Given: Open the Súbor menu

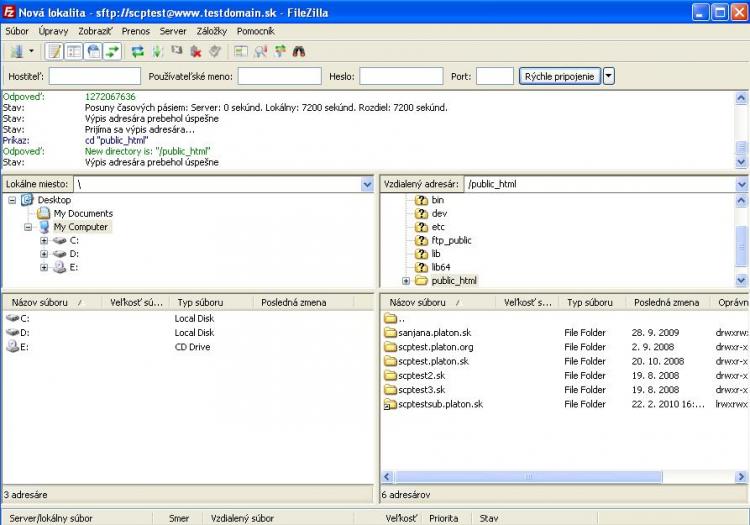Looking at the screenshot, I should [17, 31].
